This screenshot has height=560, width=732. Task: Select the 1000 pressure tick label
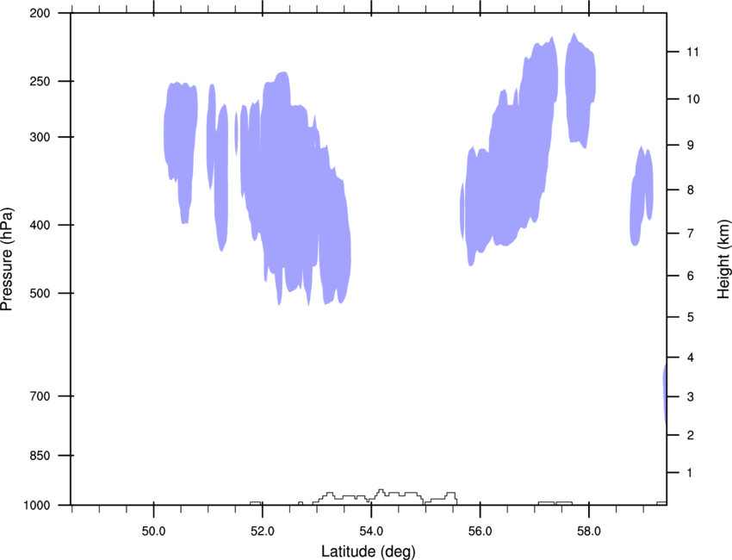pyautogui.click(x=37, y=506)
